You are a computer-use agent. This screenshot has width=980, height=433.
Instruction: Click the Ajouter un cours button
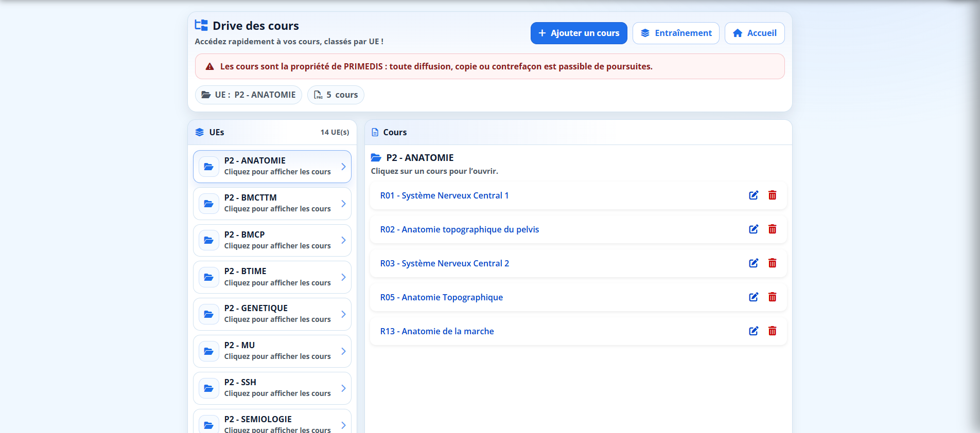(579, 33)
